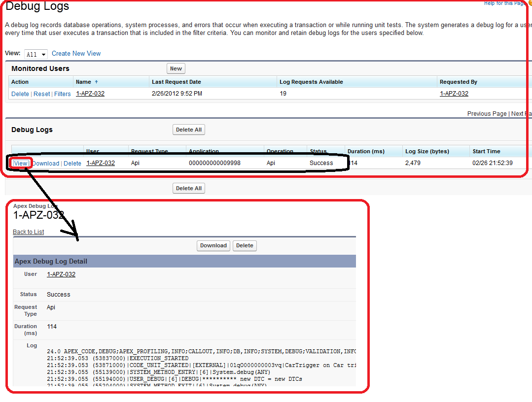Select the SYSTEM_METHOD_ENTRY log line
The width and height of the screenshot is (532, 402).
[x=158, y=372]
